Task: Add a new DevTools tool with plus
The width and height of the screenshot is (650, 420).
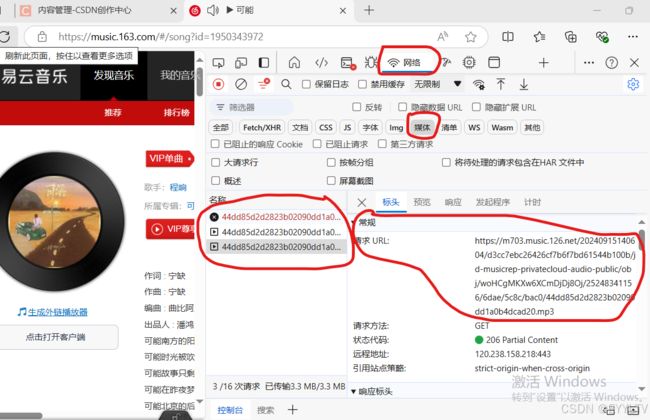Action: tap(543, 63)
